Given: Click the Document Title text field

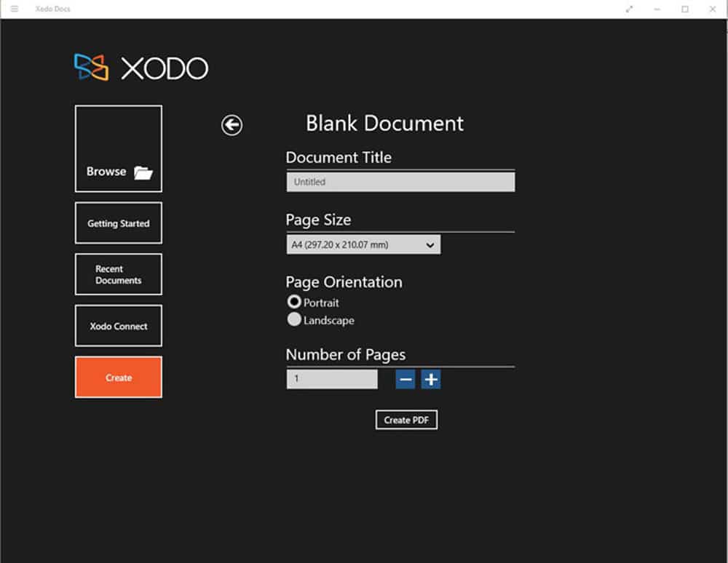Looking at the screenshot, I should pyautogui.click(x=400, y=182).
